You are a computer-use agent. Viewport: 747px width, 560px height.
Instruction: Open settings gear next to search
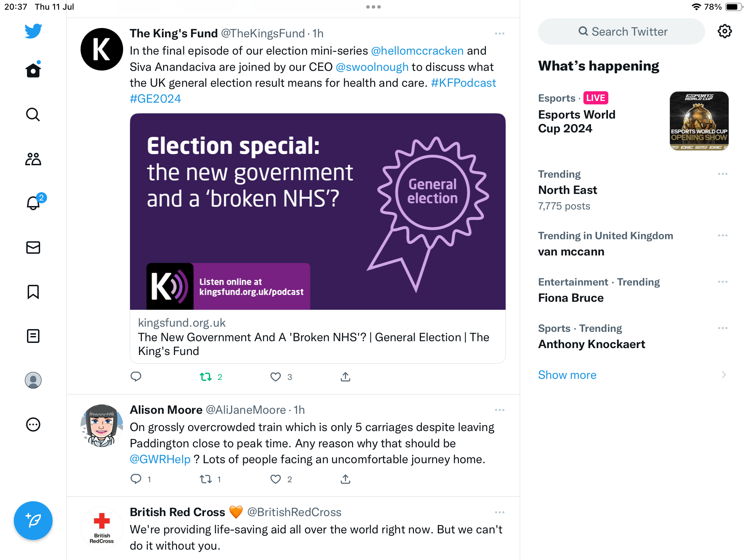(725, 31)
